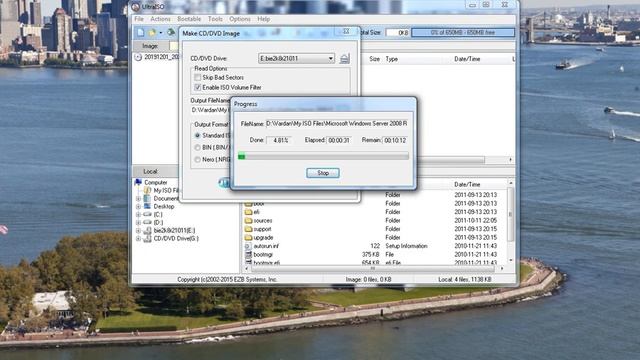Click the 20191201 image tree label

pos(162,57)
